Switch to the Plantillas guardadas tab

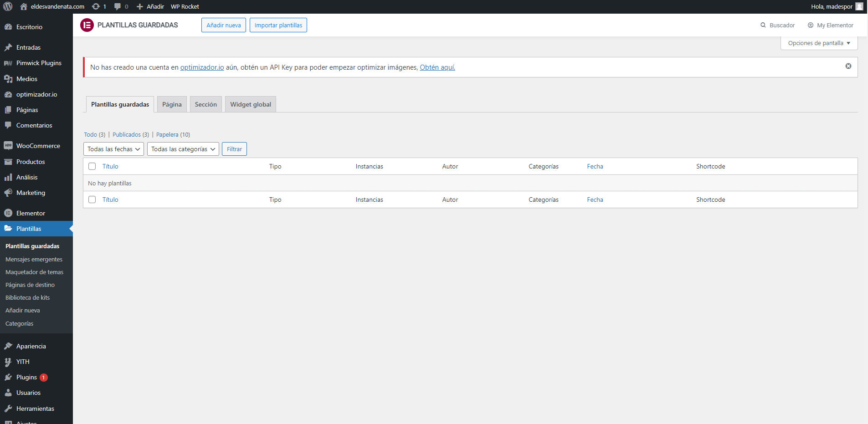click(120, 104)
